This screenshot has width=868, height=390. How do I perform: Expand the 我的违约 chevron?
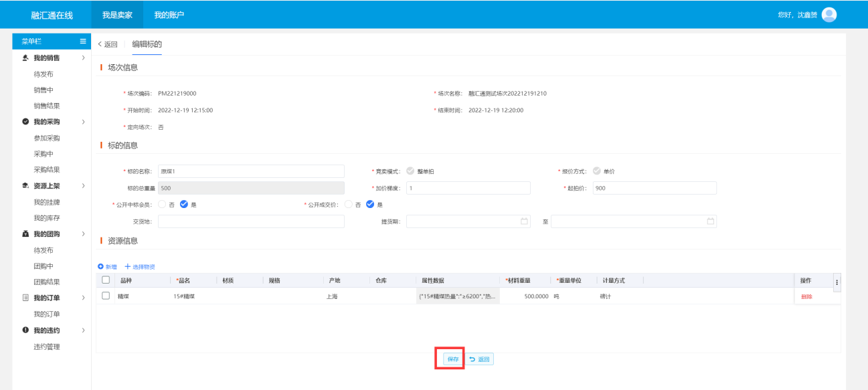pyautogui.click(x=83, y=330)
